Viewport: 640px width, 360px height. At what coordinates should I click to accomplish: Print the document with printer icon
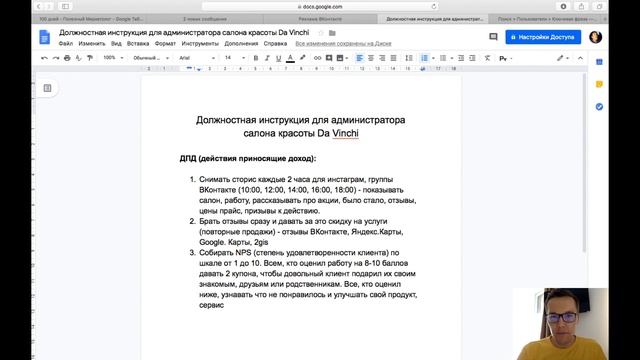pos(67,58)
